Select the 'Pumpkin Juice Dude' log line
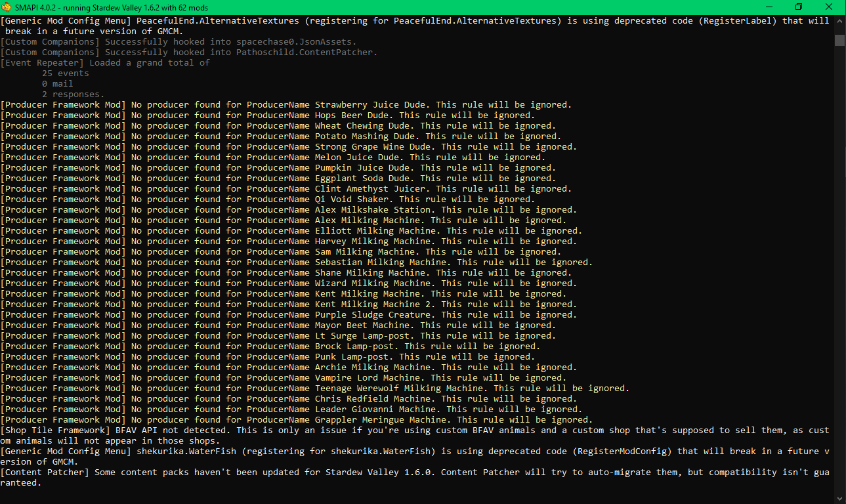The width and height of the screenshot is (846, 504). [x=278, y=168]
